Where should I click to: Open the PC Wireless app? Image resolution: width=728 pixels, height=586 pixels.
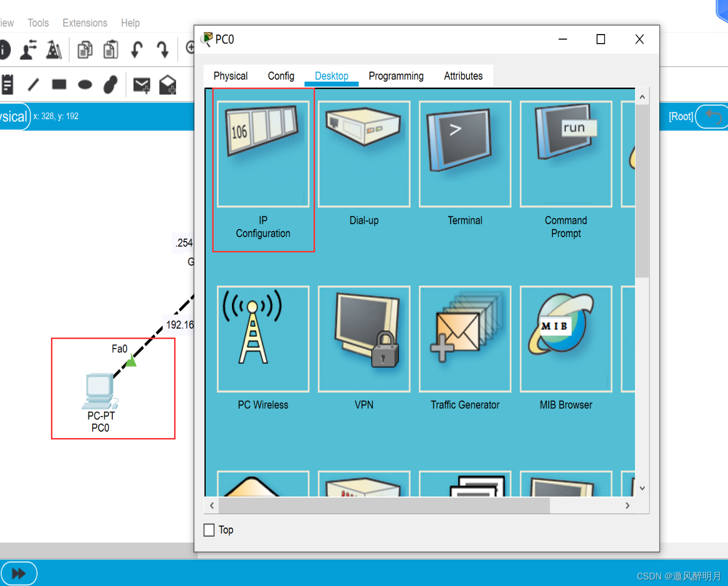tap(263, 339)
